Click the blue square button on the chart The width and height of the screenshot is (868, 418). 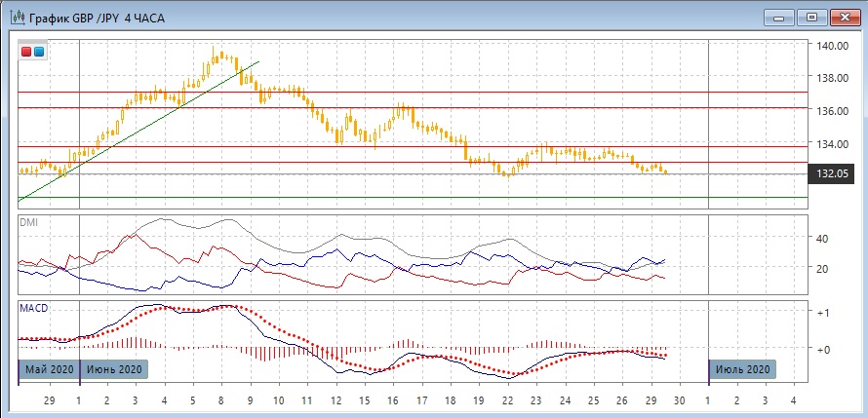[38, 51]
